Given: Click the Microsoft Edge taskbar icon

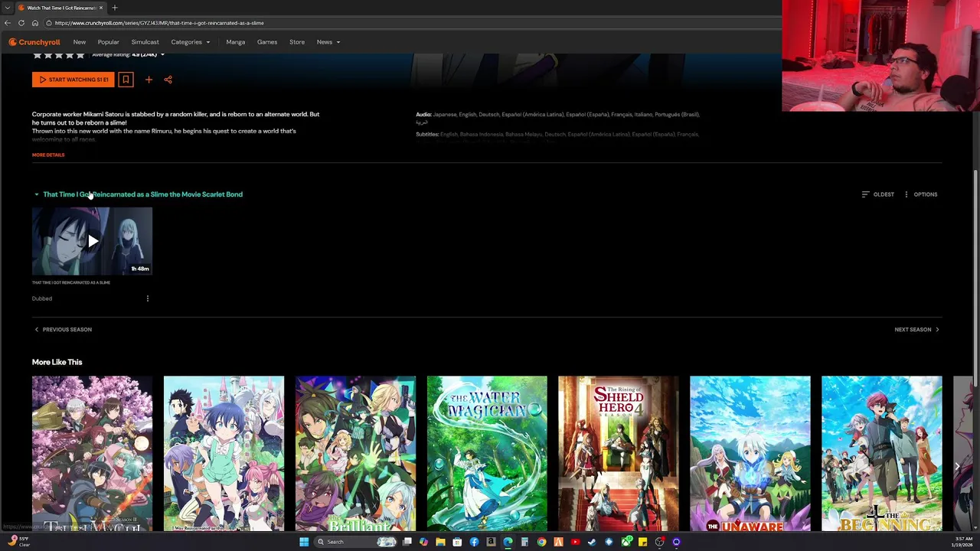Looking at the screenshot, I should [x=508, y=542].
